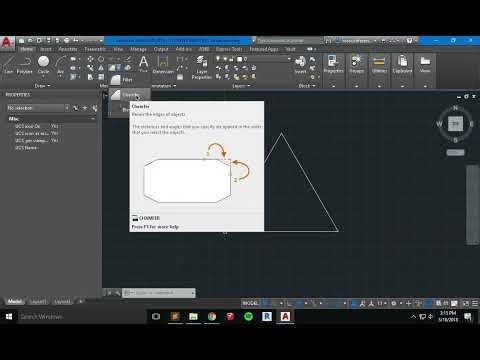Click the ViewCube top face
The height and width of the screenshot is (360, 480).
click(x=455, y=124)
